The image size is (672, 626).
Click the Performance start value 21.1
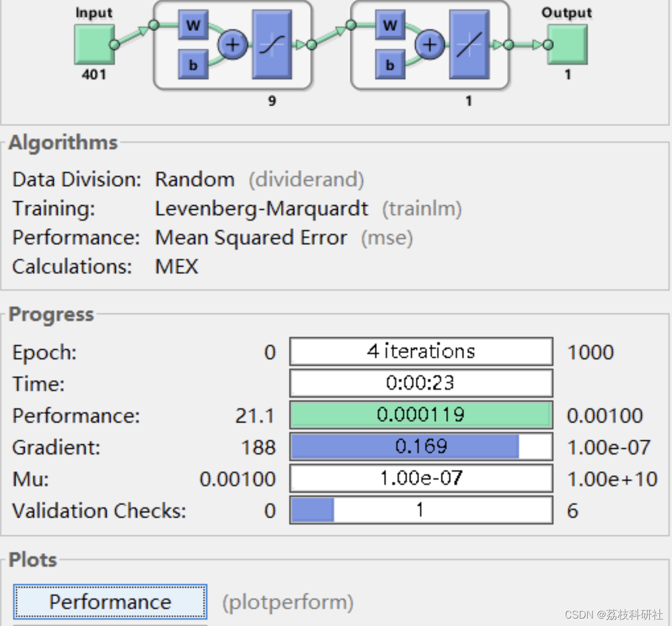pyautogui.click(x=255, y=416)
